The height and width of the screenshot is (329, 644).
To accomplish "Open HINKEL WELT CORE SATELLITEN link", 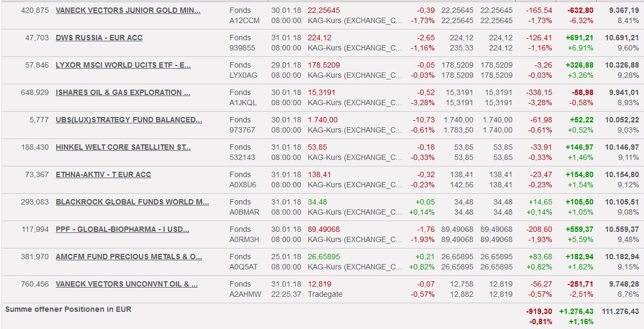I will 123,148.
